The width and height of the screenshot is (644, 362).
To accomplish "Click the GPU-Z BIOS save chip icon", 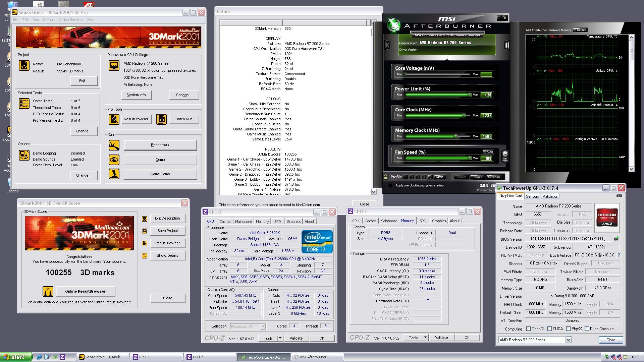I will click(616, 239).
